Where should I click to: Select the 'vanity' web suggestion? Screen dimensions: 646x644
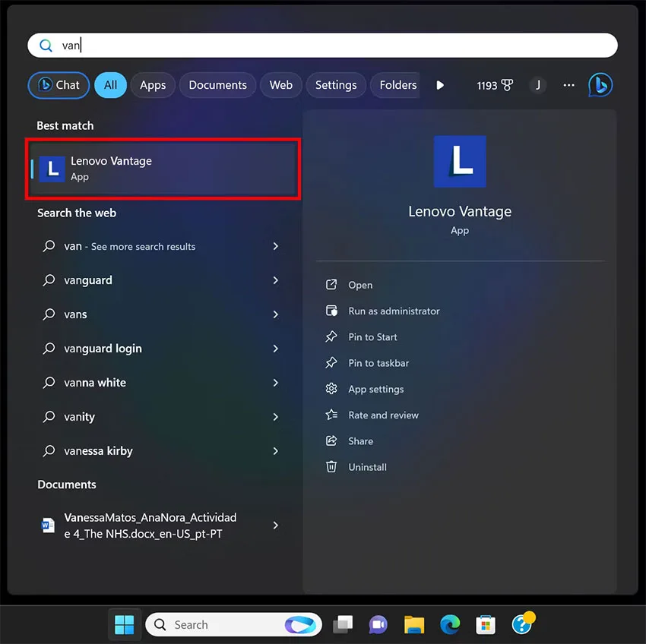click(x=163, y=417)
